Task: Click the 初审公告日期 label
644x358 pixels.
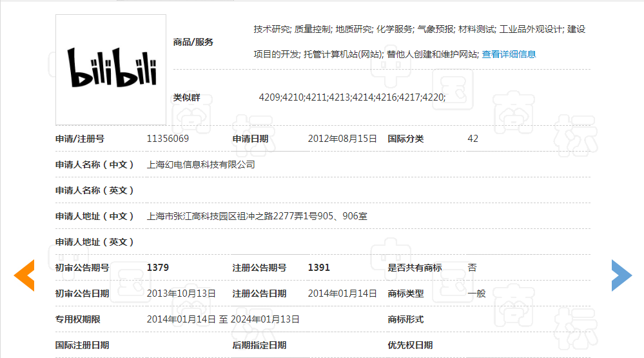Action: (x=82, y=293)
